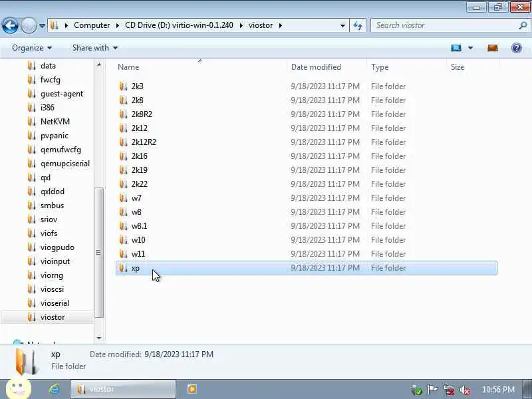Open NetKVM folder in navigation pane
Viewport: 532px width, 399px height.
coord(55,122)
